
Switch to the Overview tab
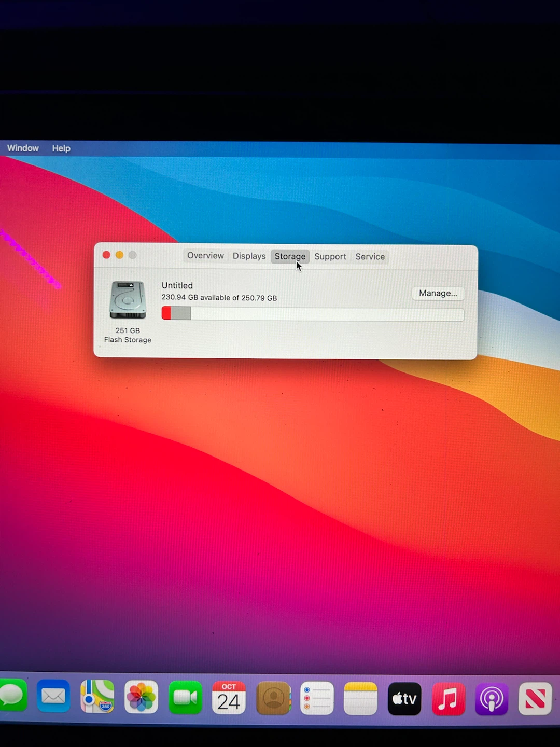pyautogui.click(x=205, y=256)
